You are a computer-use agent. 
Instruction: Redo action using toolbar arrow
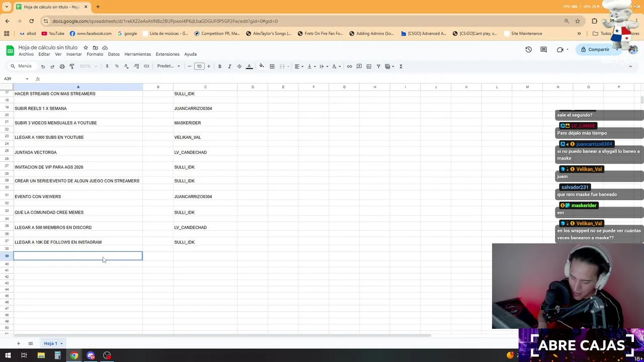click(52, 66)
